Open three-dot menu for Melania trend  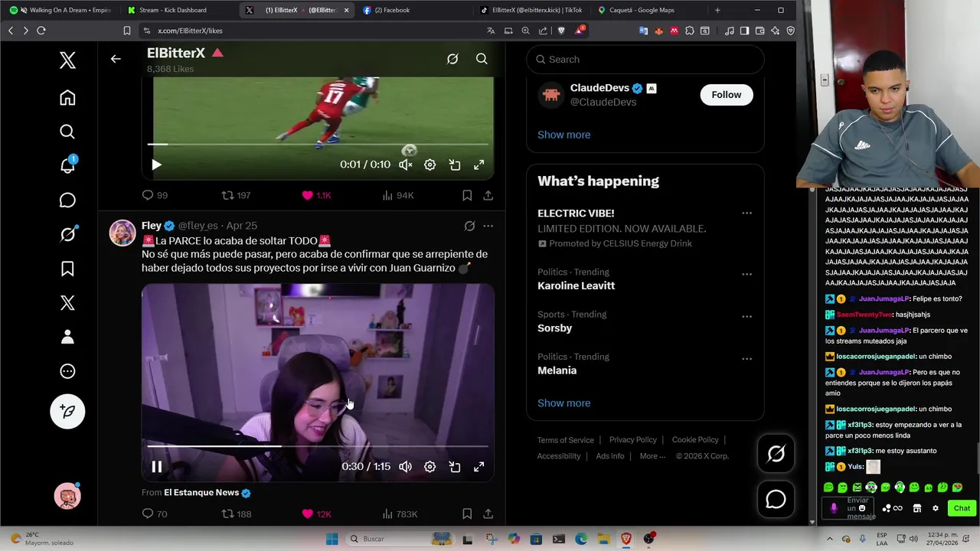(746, 358)
